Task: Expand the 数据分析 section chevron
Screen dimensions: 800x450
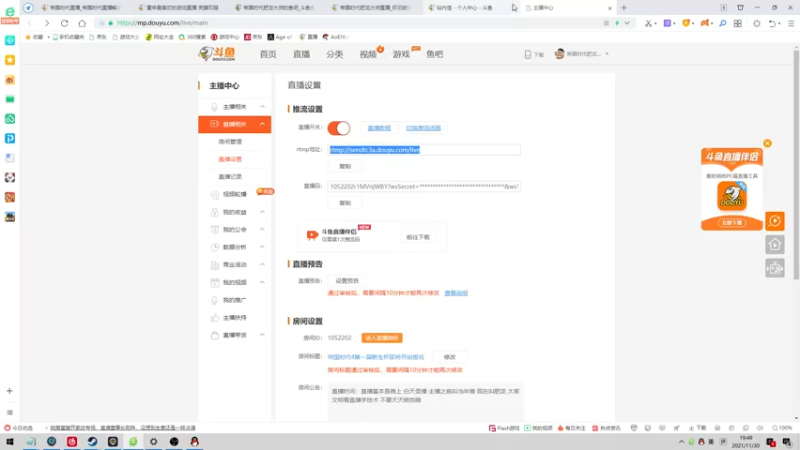Action: coord(262,247)
